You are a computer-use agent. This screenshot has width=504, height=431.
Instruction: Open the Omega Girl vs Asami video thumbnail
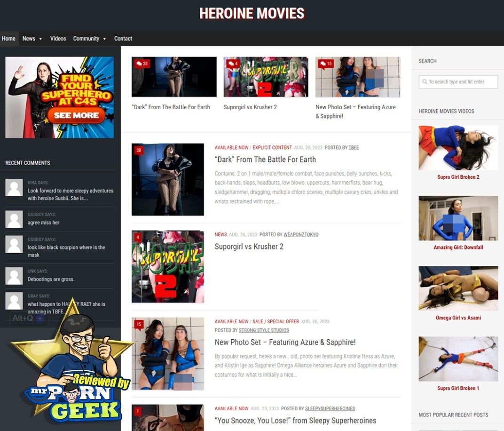[x=458, y=288]
